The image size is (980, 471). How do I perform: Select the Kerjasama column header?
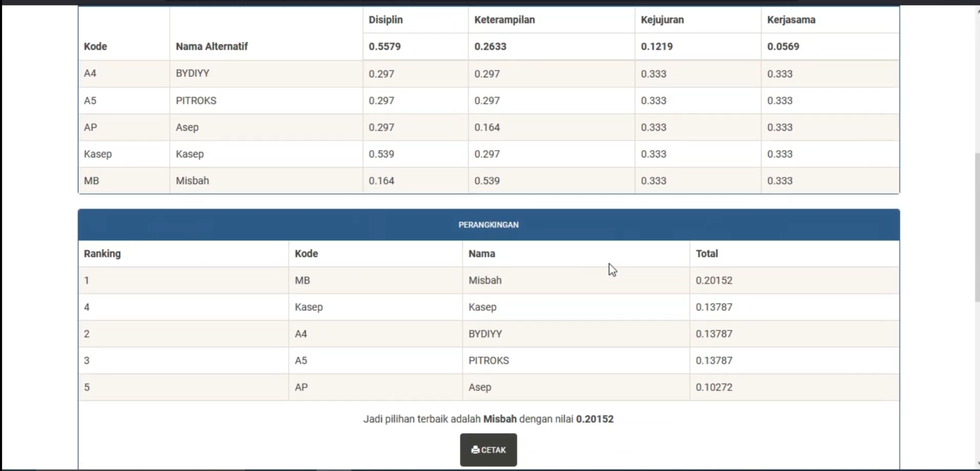pyautogui.click(x=791, y=20)
